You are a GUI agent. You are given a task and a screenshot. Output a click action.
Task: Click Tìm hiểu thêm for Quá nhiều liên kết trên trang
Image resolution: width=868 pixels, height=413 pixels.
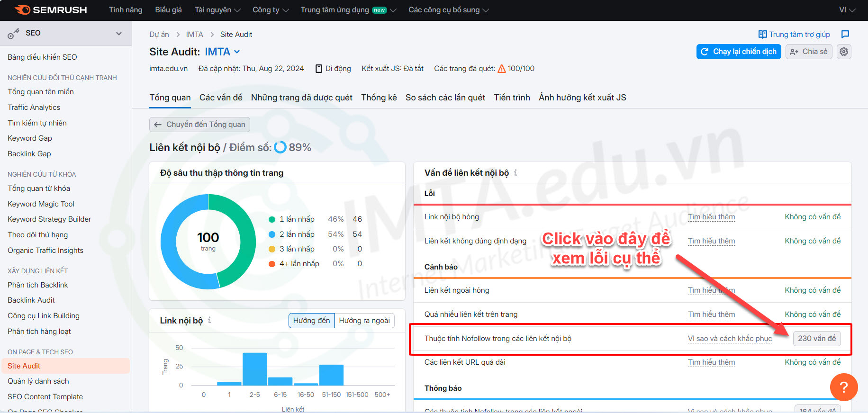[x=712, y=314]
